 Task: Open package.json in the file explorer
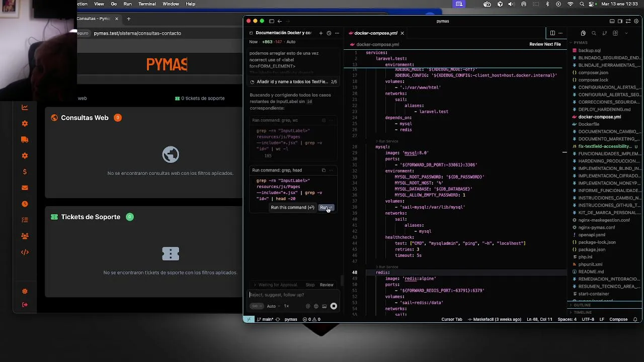click(592, 249)
